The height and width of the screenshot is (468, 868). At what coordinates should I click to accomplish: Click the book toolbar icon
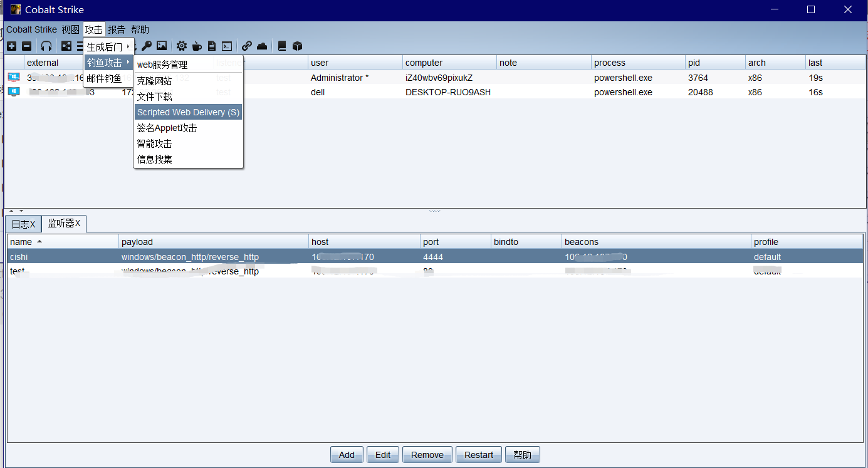[x=282, y=46]
